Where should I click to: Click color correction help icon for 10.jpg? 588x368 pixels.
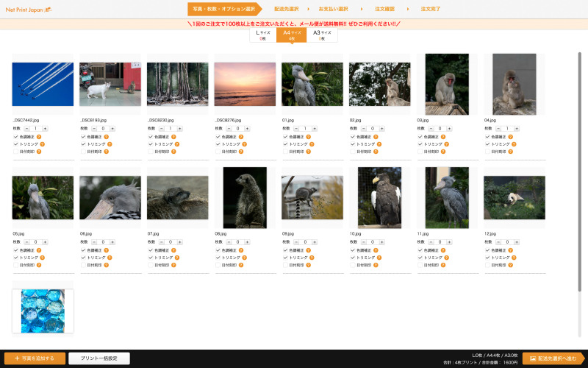point(376,250)
